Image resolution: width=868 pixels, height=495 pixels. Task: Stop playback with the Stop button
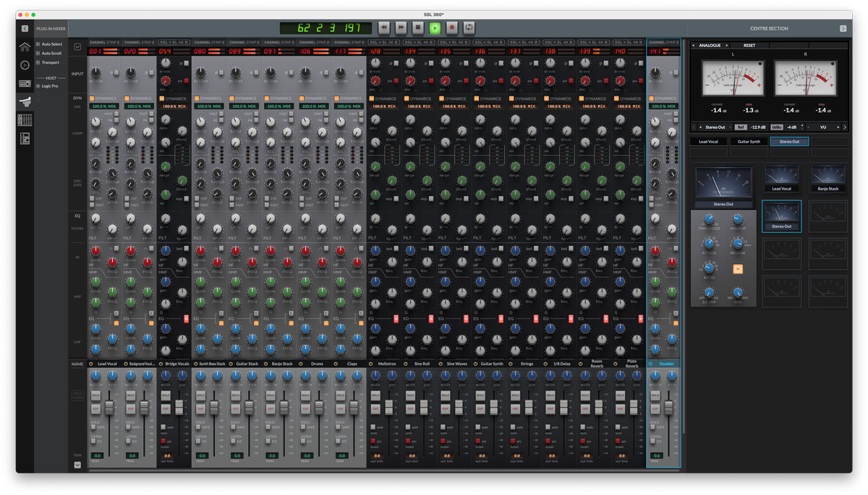[x=418, y=27]
